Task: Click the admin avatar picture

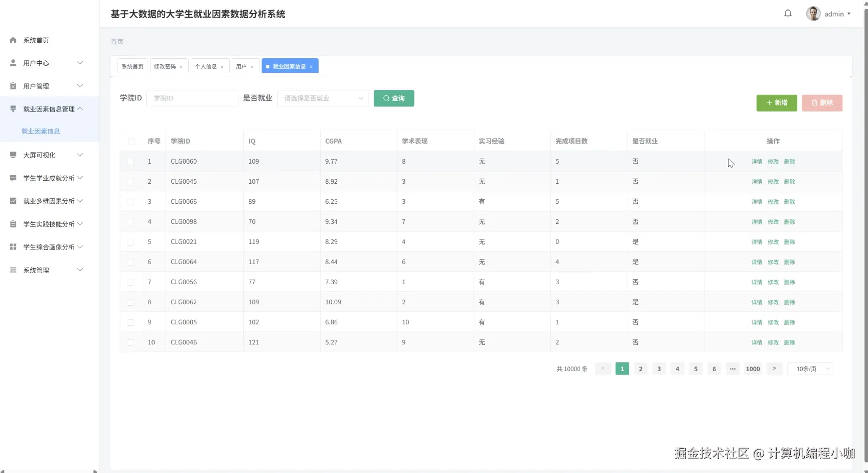Action: point(813,14)
